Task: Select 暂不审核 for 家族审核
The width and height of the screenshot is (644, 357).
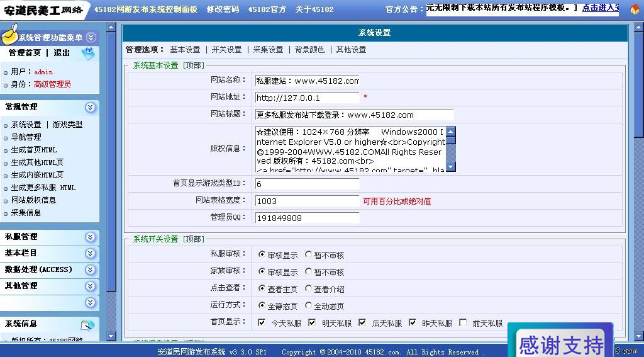Action: [x=308, y=271]
